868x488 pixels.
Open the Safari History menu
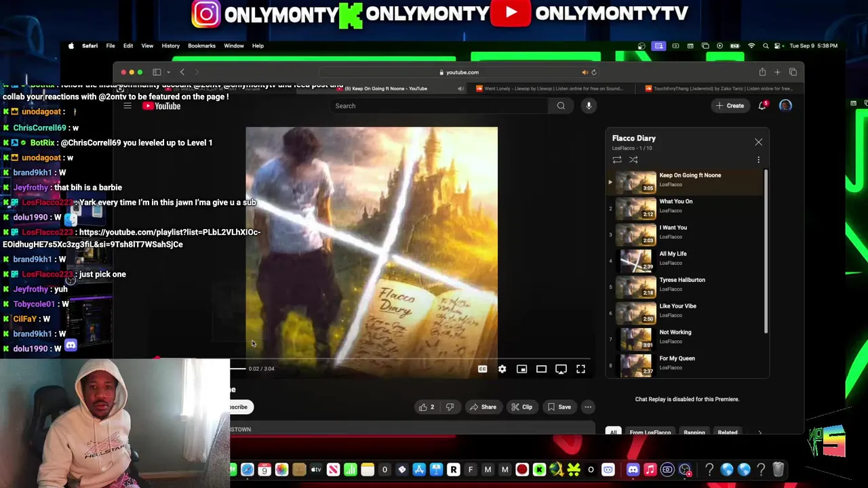tap(170, 46)
